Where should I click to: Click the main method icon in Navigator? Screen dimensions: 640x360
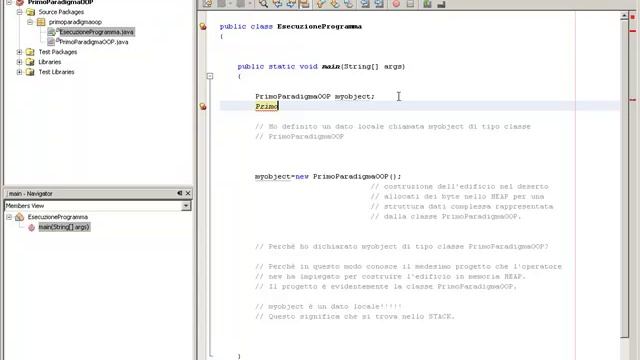(x=31, y=227)
